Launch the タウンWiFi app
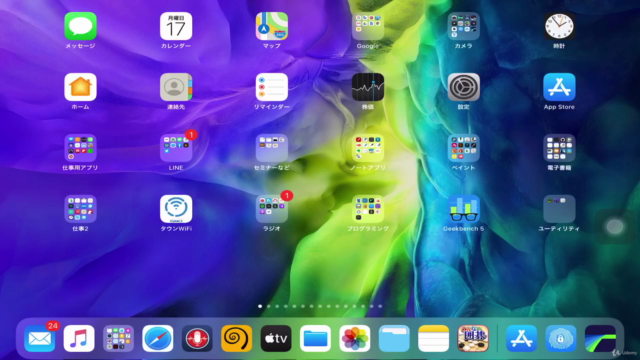This screenshot has width=640, height=360. tap(176, 209)
